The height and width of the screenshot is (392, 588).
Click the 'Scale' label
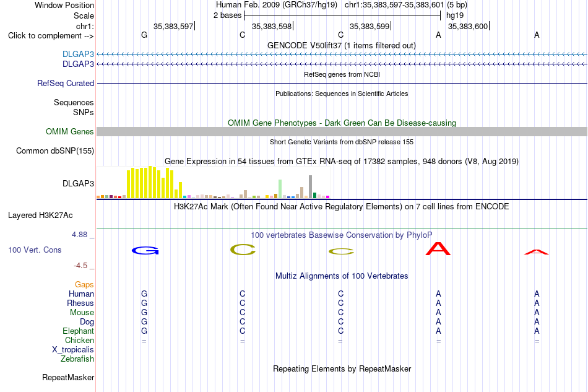[x=84, y=15]
